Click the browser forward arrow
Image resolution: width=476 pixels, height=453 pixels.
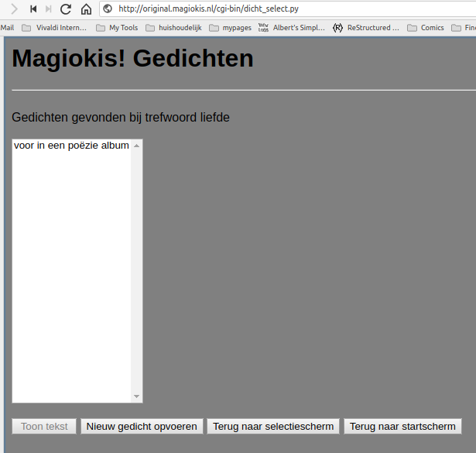[14, 9]
